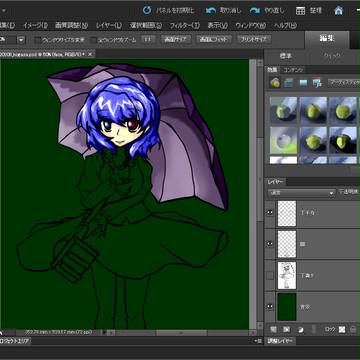Select middle filter thumbnail in second row
Image resolution: width=360 pixels, height=360 pixels.
pyautogui.click(x=313, y=140)
